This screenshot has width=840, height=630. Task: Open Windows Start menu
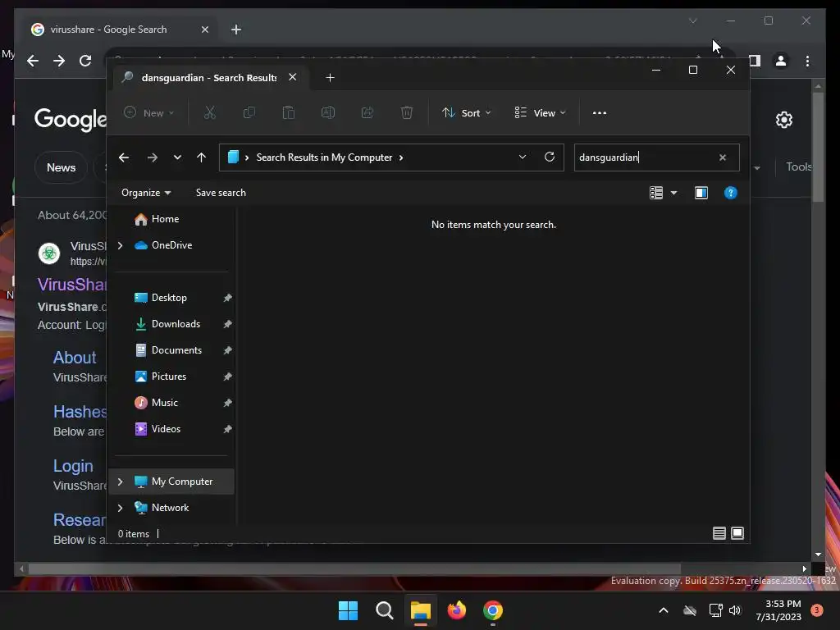pyautogui.click(x=348, y=610)
